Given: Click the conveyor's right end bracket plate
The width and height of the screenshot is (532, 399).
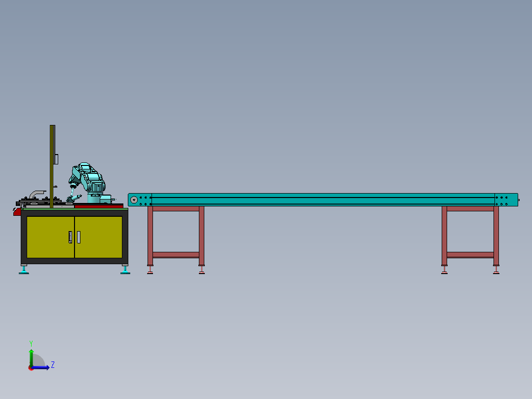Looking at the screenshot, I should [x=506, y=199].
